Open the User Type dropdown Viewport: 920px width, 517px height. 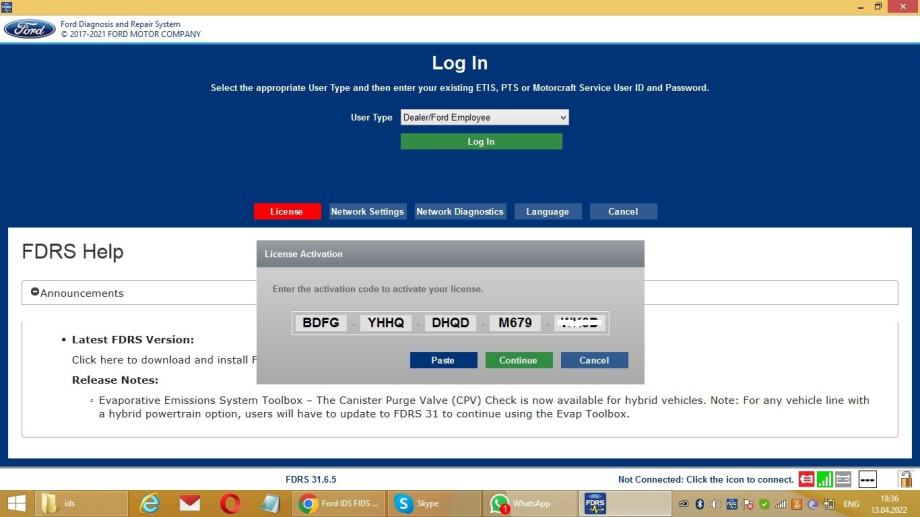pos(484,117)
